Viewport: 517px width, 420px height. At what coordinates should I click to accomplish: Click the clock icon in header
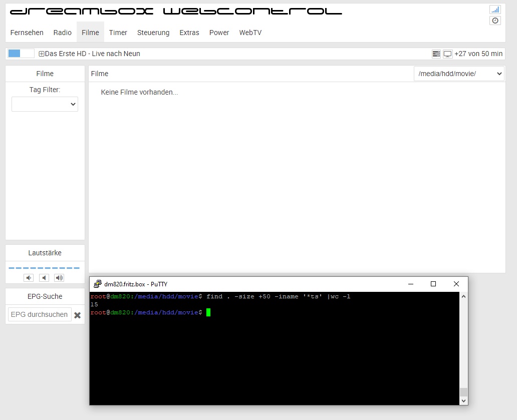pyautogui.click(x=495, y=21)
